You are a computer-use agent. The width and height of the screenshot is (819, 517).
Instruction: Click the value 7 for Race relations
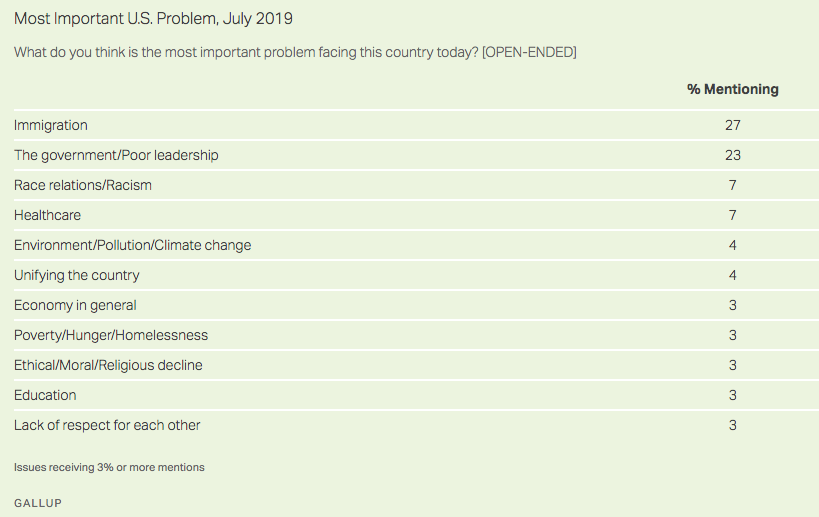732,185
